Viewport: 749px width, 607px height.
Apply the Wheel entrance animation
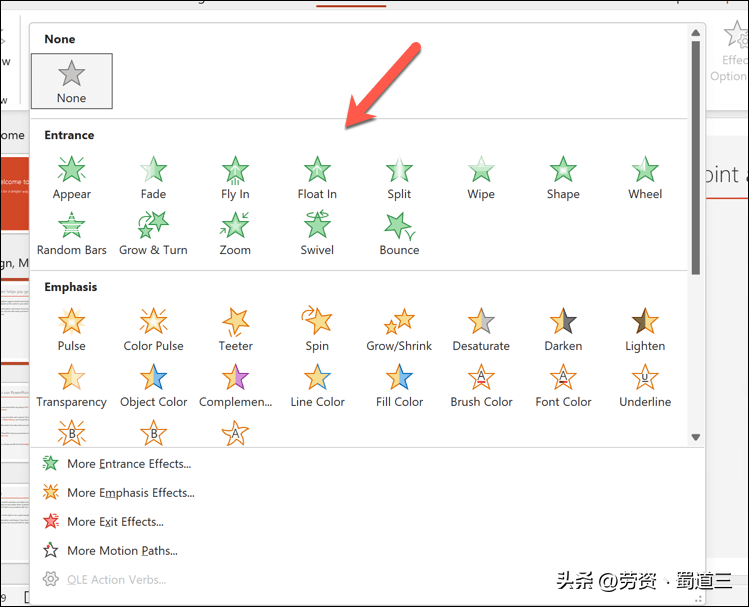[x=645, y=178]
